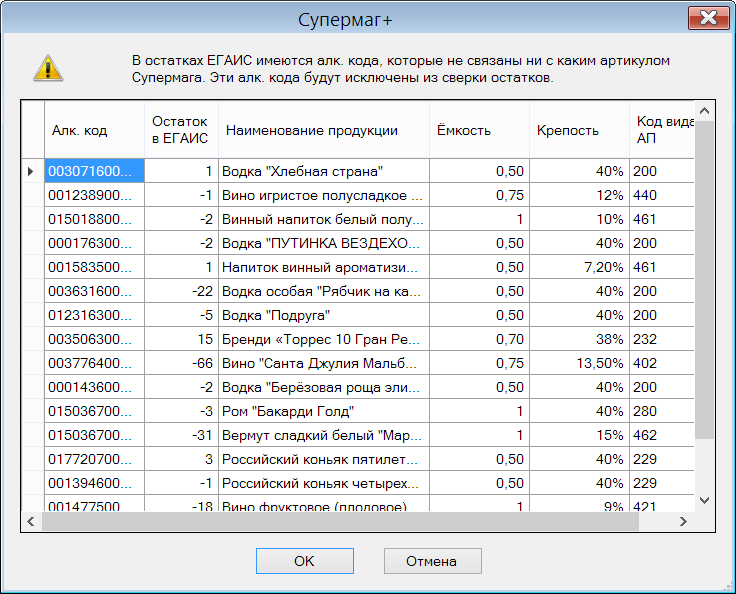736x594 pixels.
Task: Click the OK button
Action: click(305, 561)
